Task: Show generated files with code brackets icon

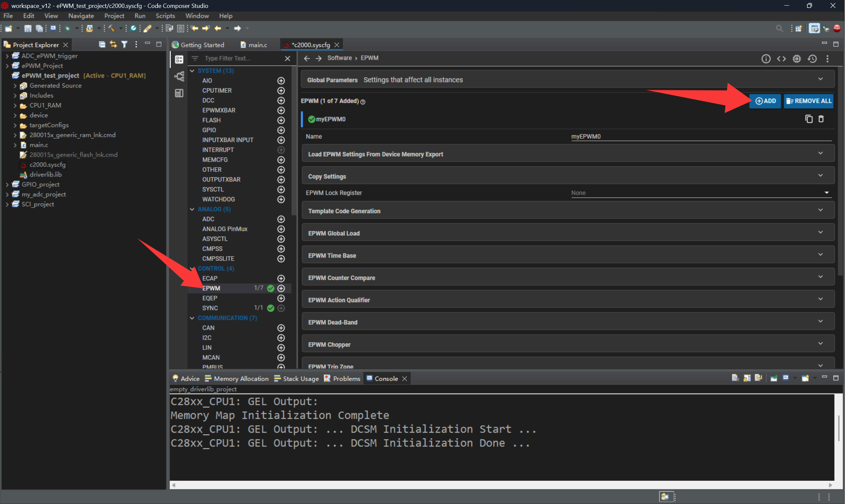Action: tap(781, 59)
